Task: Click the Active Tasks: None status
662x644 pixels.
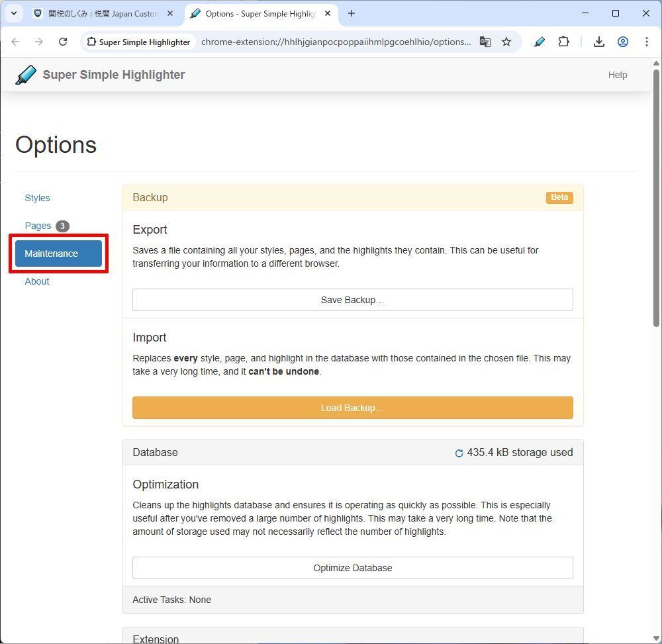Action: [x=172, y=600]
